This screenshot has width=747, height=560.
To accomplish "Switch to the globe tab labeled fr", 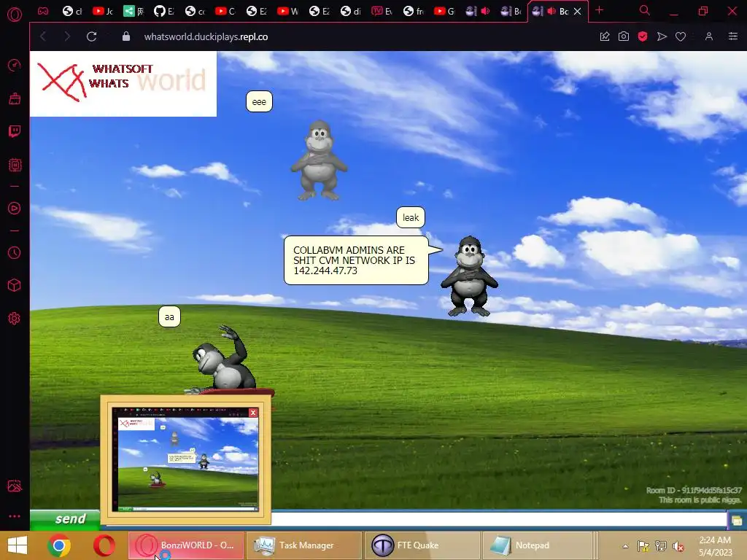I will click(x=413, y=11).
